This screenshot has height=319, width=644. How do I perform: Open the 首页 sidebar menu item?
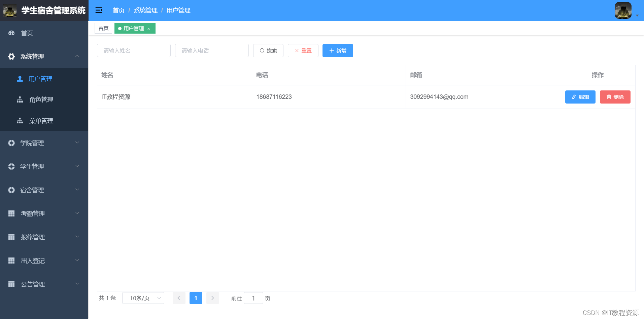44,33
